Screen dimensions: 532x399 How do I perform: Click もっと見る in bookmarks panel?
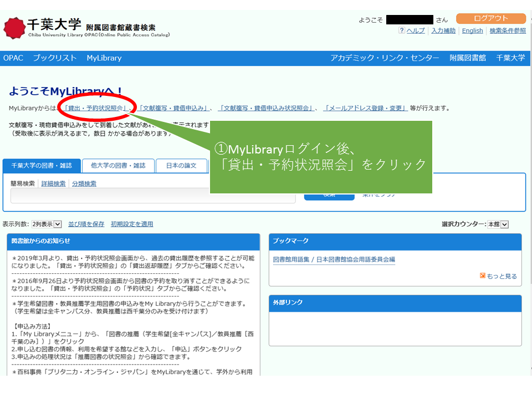click(502, 276)
